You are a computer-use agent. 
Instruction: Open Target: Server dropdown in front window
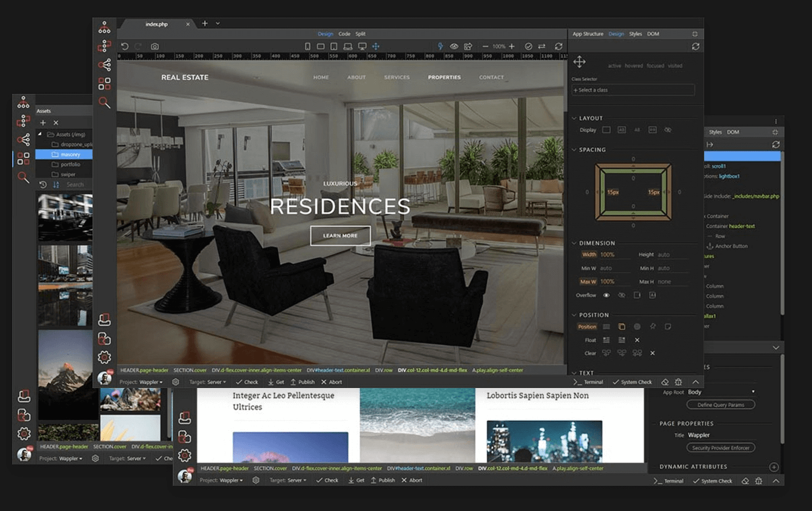click(207, 382)
